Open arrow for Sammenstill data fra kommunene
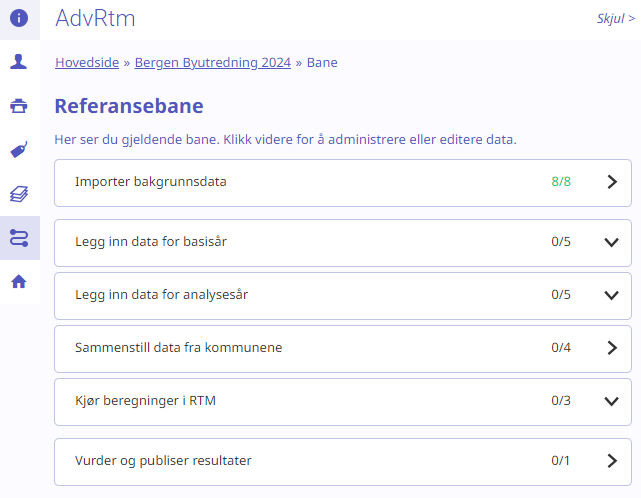641x498 pixels. pyautogui.click(x=612, y=348)
